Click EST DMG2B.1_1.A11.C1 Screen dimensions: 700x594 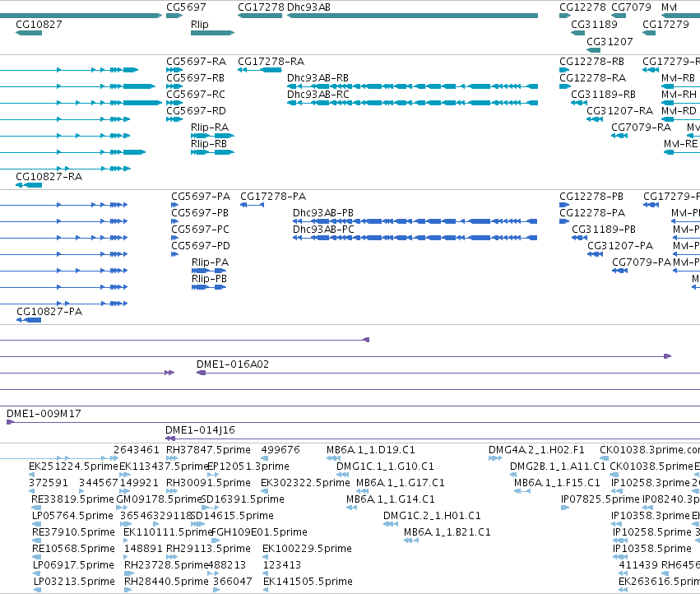[x=513, y=475]
